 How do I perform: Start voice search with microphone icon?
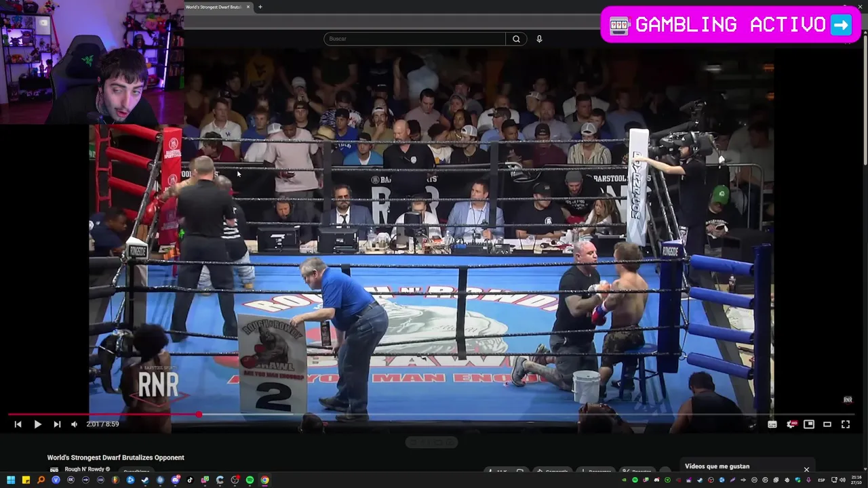point(539,39)
